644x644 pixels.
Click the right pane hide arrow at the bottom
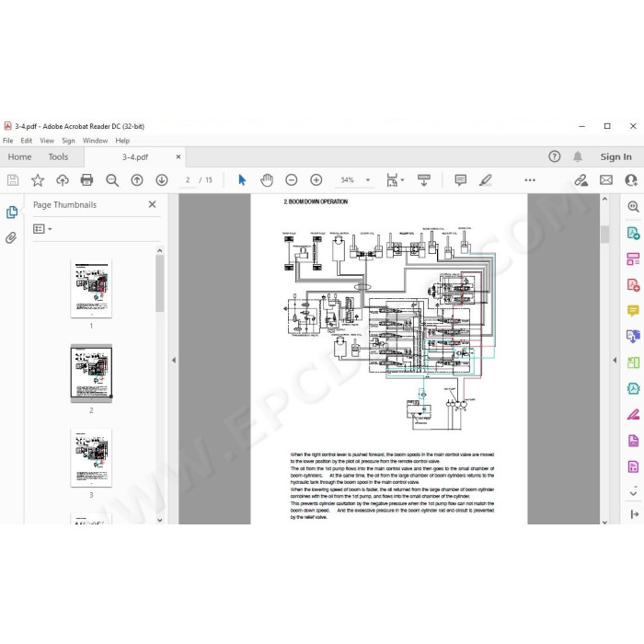(x=634, y=513)
